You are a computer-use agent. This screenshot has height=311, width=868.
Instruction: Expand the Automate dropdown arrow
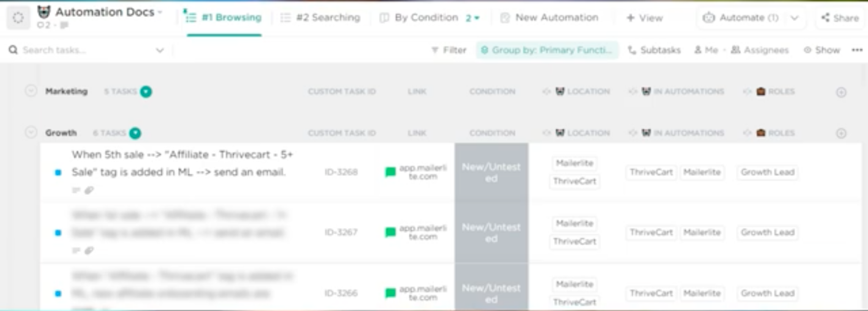[x=795, y=18]
